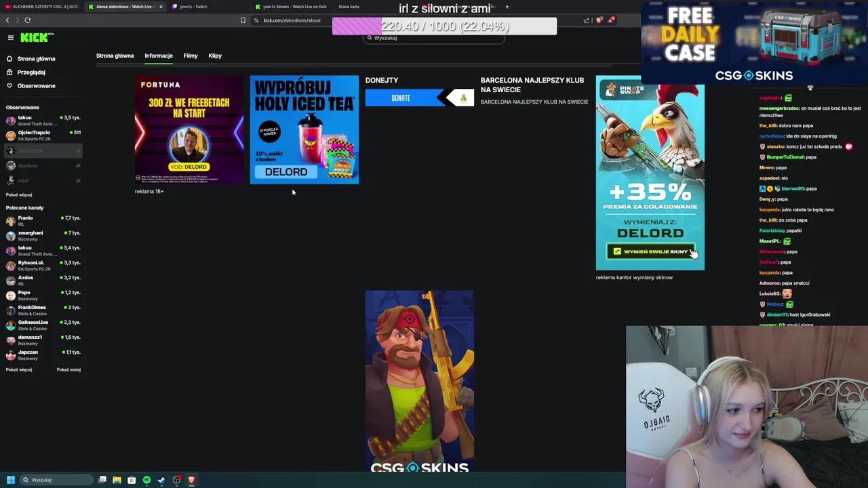The height and width of the screenshot is (488, 868).
Task: Open Microsoft Store from the taskbar
Action: click(132, 480)
